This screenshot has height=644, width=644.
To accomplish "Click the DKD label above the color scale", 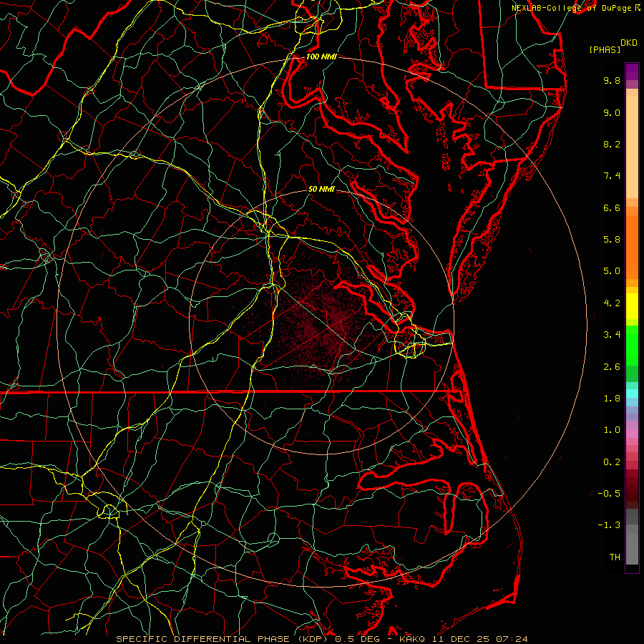I will pyautogui.click(x=629, y=43).
